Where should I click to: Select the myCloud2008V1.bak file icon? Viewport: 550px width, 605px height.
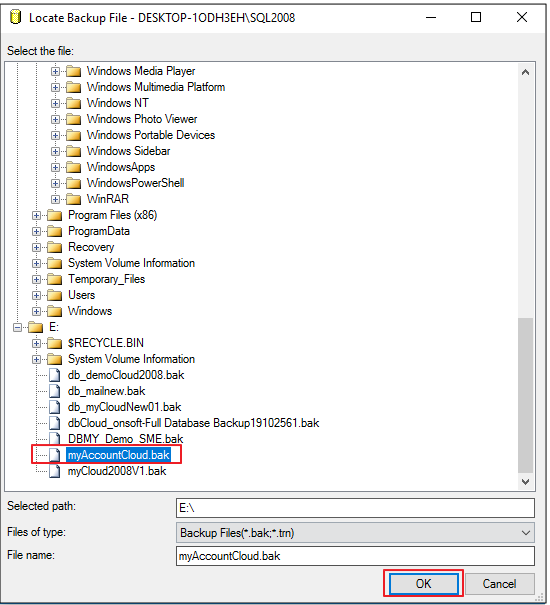[54, 471]
